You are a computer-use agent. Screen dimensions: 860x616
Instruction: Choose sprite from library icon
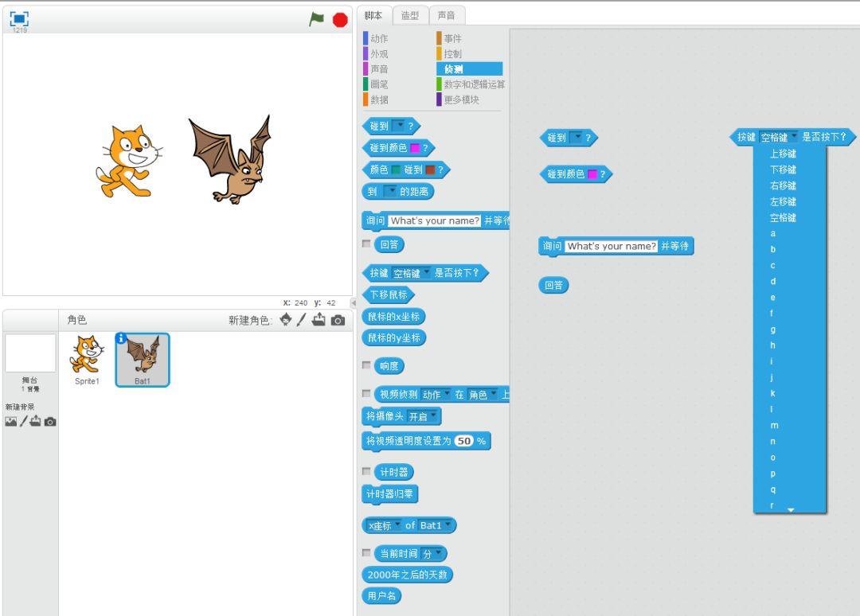click(286, 319)
